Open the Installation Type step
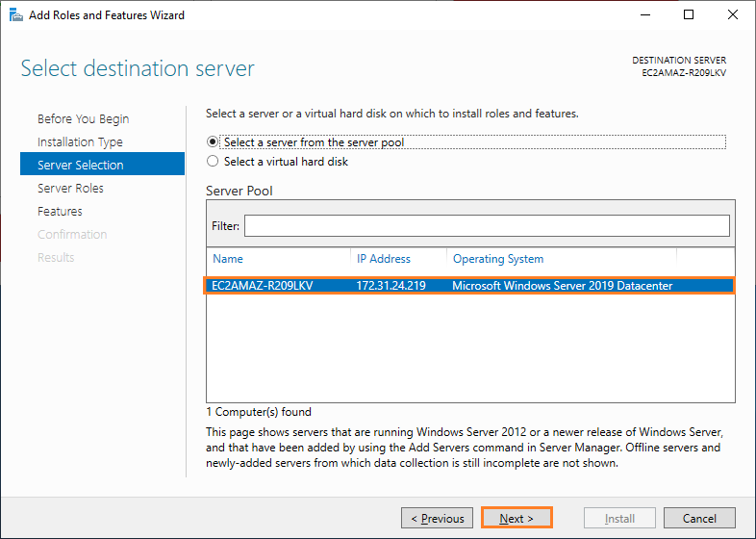 tap(80, 141)
